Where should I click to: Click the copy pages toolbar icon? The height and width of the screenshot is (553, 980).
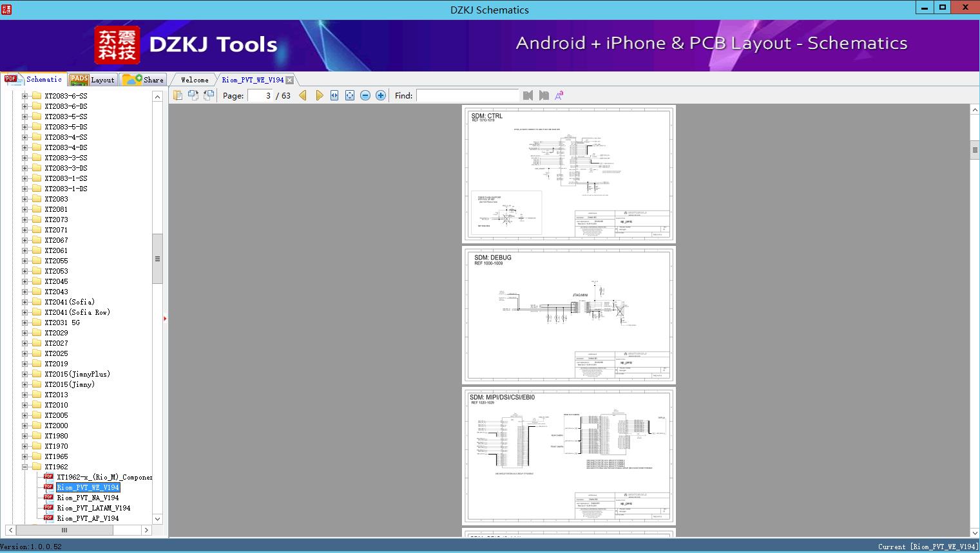click(x=178, y=95)
